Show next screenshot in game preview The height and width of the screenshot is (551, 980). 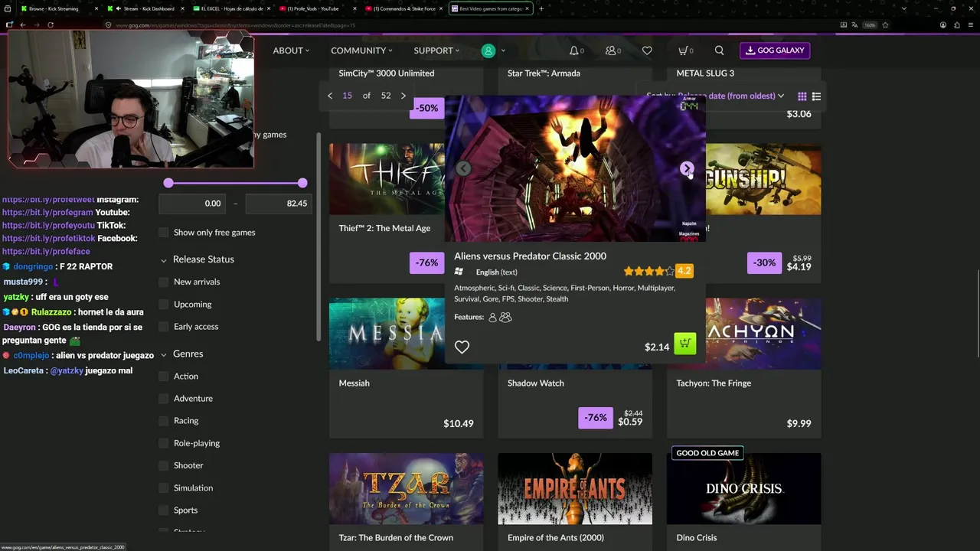[x=687, y=168]
